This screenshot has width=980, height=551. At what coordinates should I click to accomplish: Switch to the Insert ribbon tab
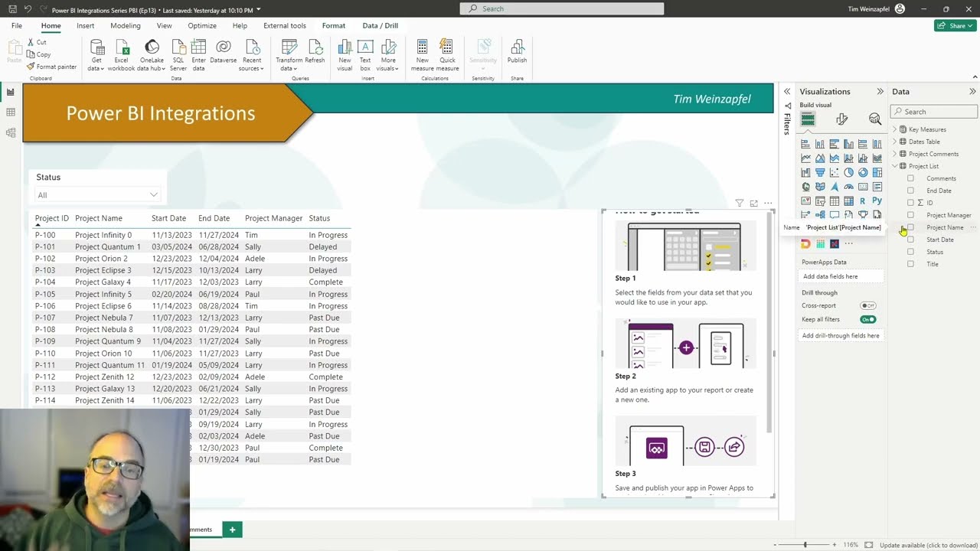(x=85, y=25)
